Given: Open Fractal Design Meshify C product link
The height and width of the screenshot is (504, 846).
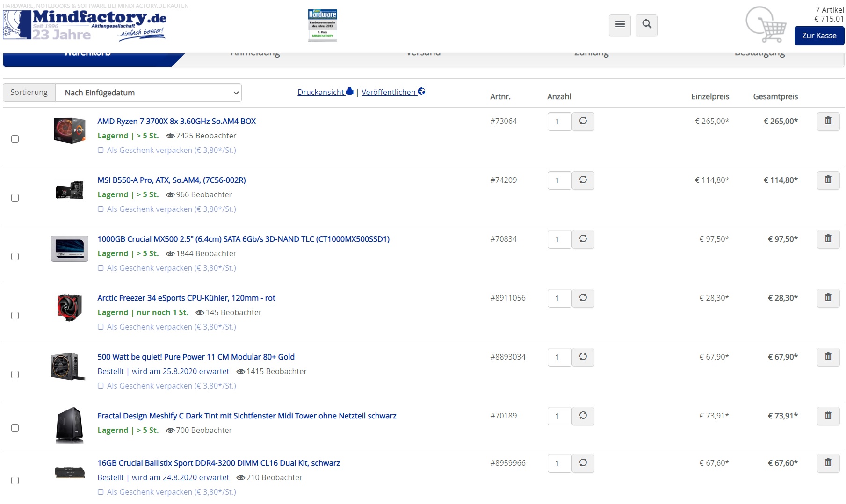Looking at the screenshot, I should click(x=247, y=416).
